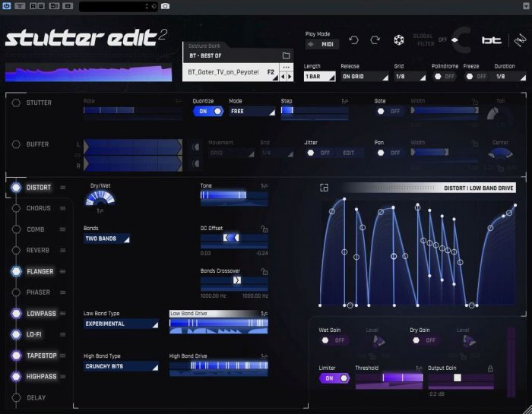This screenshot has width=532, height=414.
Task: Open the Gesture Bank folder icon
Action: [x=286, y=55]
